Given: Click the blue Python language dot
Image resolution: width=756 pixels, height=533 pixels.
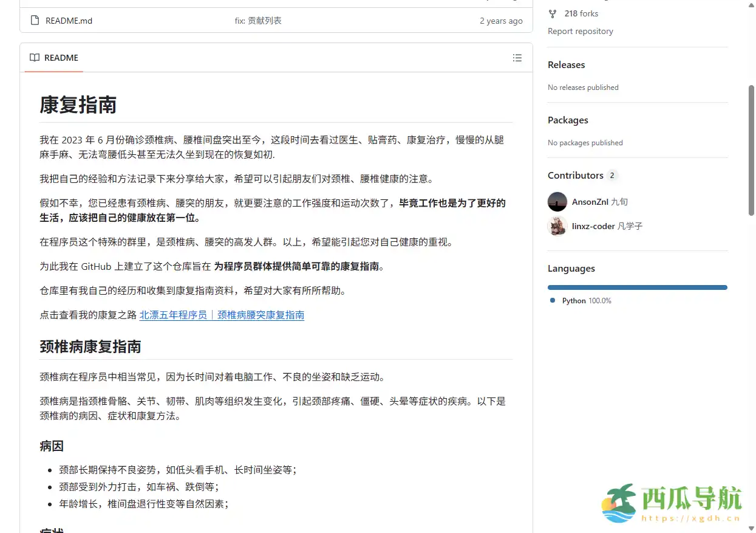Looking at the screenshot, I should click(x=552, y=300).
